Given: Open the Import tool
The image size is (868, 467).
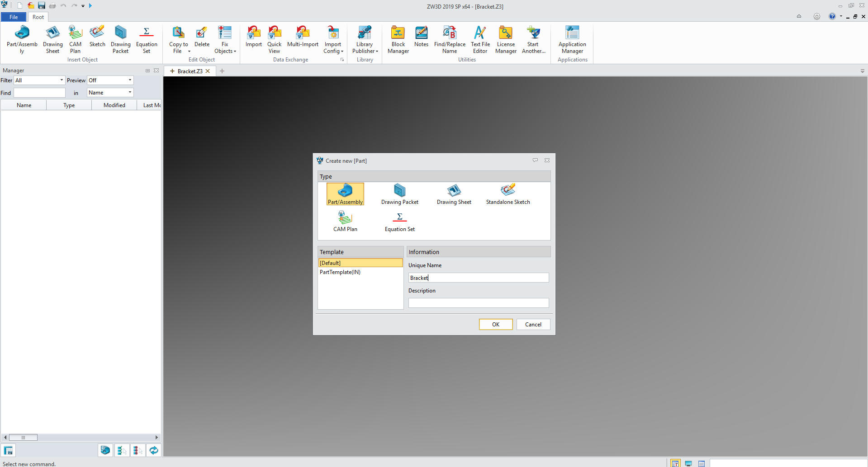Looking at the screenshot, I should (x=253, y=36).
